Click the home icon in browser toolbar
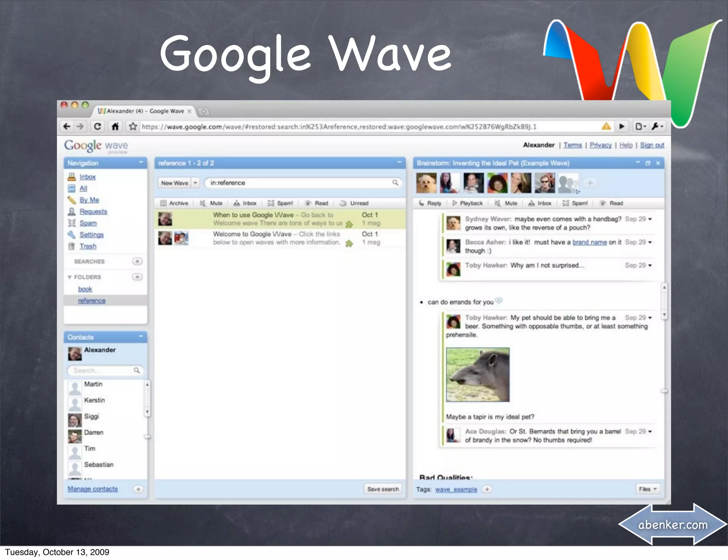 (115, 126)
